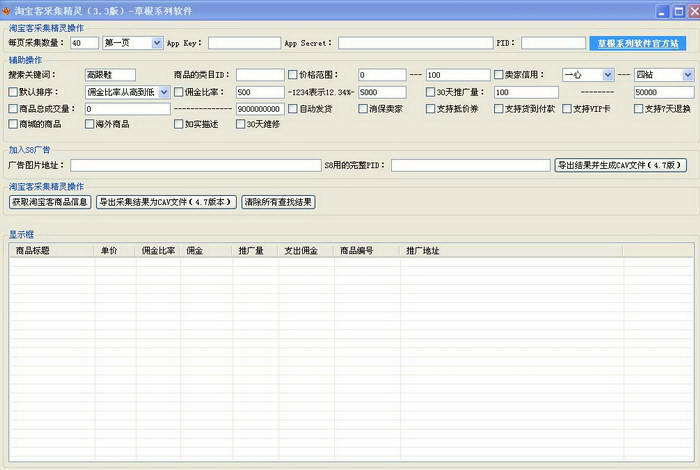Tick the 支持VIP卡 checkbox
The image size is (700, 470).
(566, 108)
